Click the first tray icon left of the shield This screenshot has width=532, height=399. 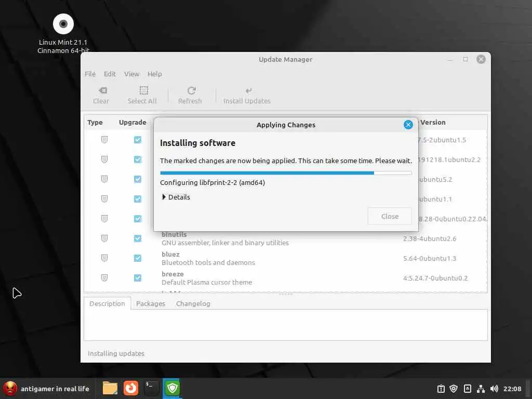click(x=441, y=389)
